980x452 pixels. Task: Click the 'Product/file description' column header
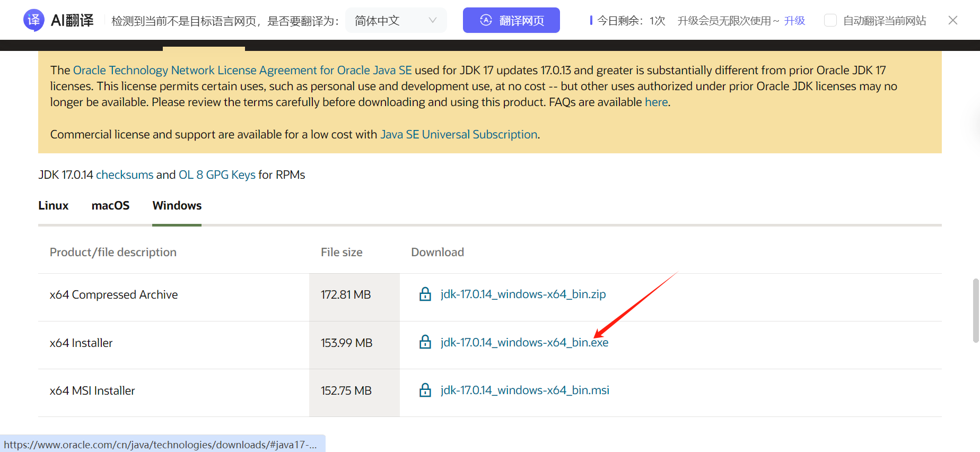(x=113, y=252)
